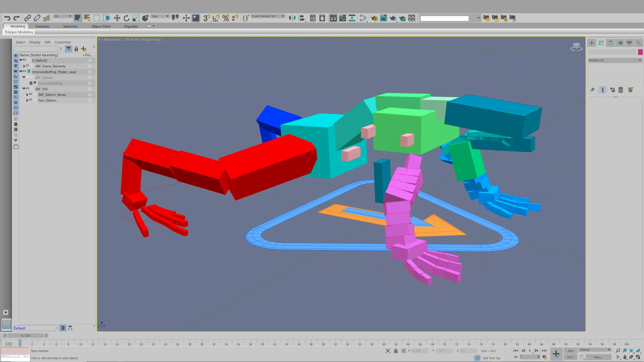
Task: Click the Add Time Tag label
Action: pos(492,358)
